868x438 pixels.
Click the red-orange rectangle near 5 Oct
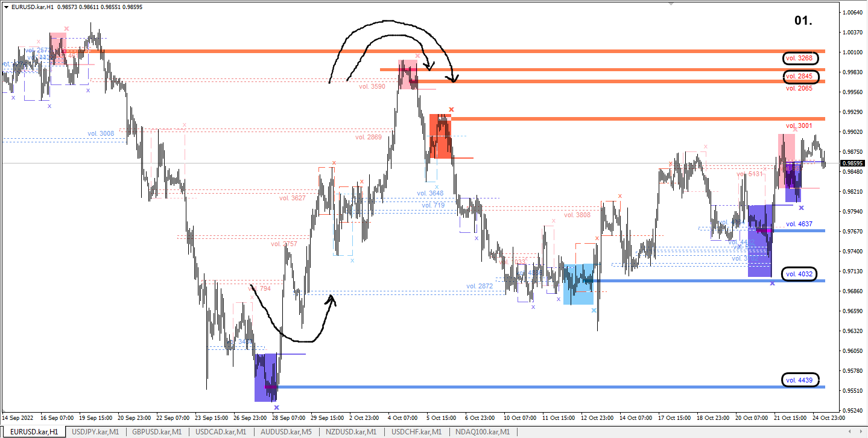(440, 136)
